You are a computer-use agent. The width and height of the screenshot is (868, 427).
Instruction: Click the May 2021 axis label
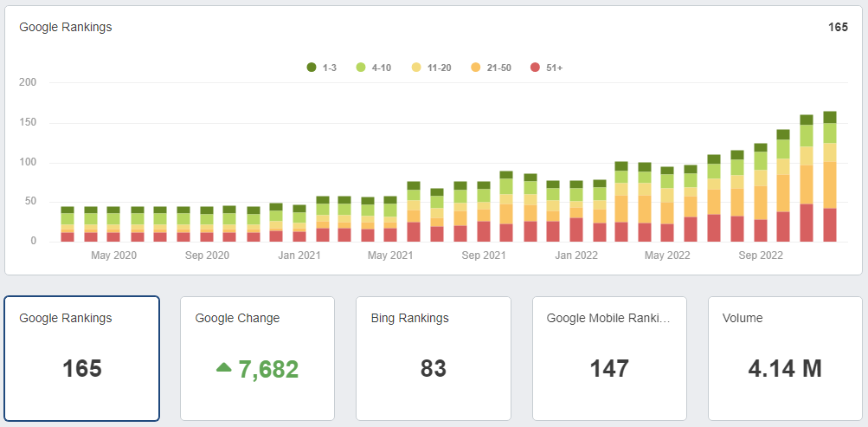pyautogui.click(x=390, y=256)
